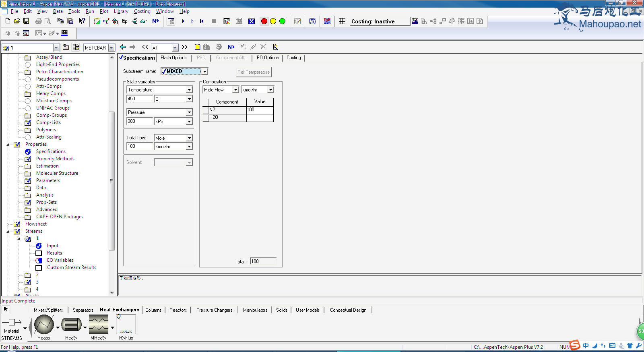644x352 pixels.
Task: Step through the run with the hollow play arrow
Action: [x=192, y=21]
